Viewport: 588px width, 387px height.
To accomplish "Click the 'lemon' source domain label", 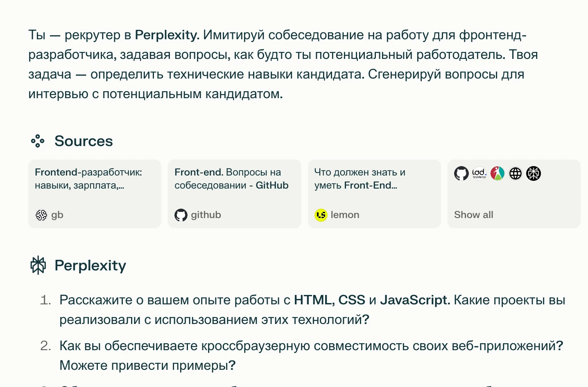I will tap(345, 215).
